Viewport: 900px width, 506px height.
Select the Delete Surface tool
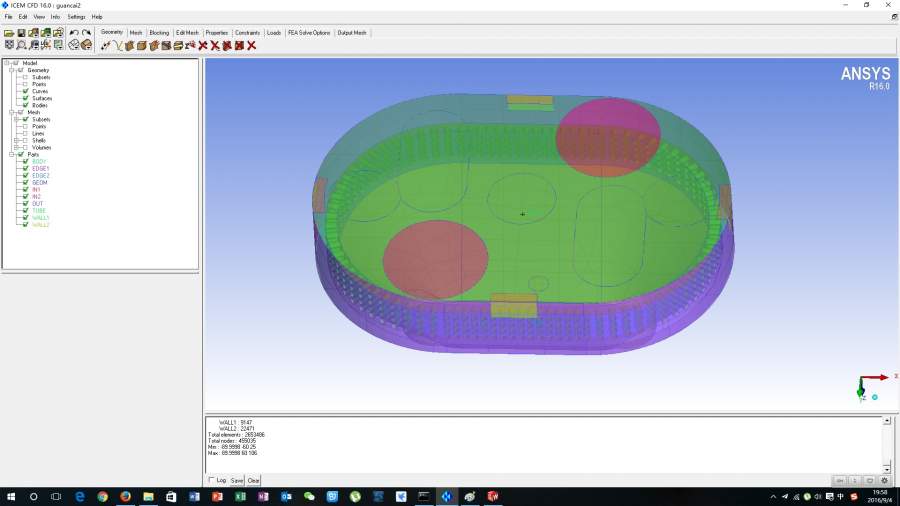pos(227,45)
